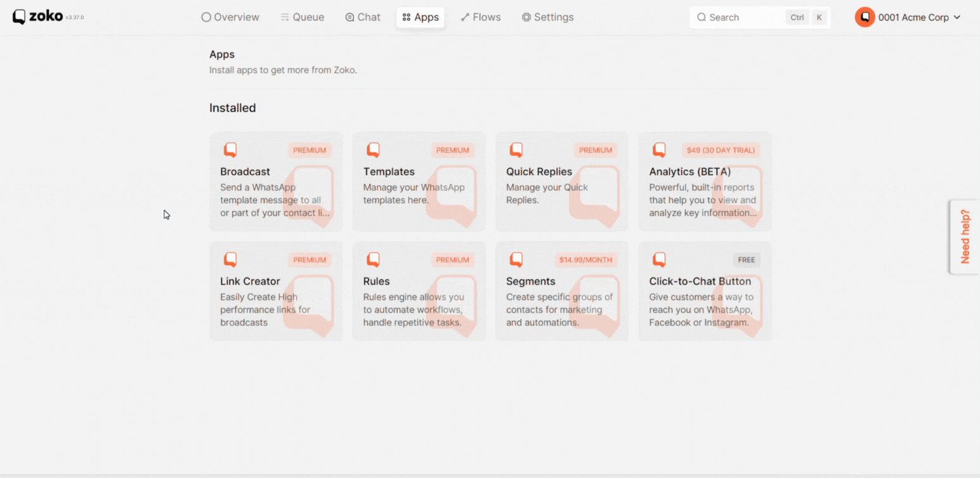Click the Queue list icon
The image size is (980, 478).
(285, 17)
